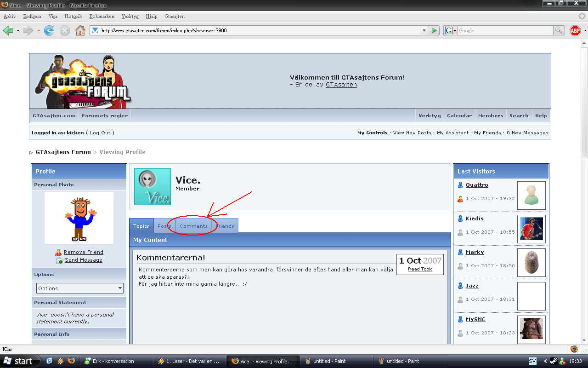588x368 pixels.
Task: Open the Calendar nav link
Action: click(459, 115)
